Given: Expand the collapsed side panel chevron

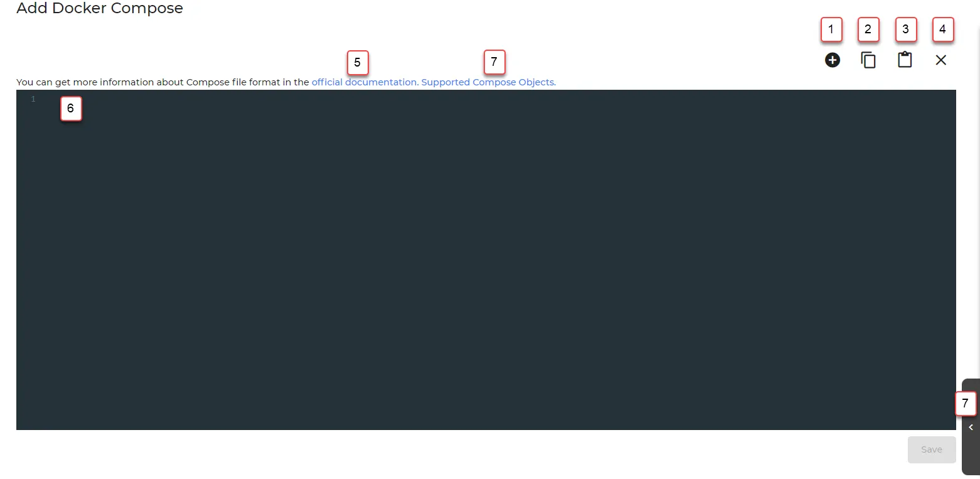Looking at the screenshot, I should [x=971, y=428].
